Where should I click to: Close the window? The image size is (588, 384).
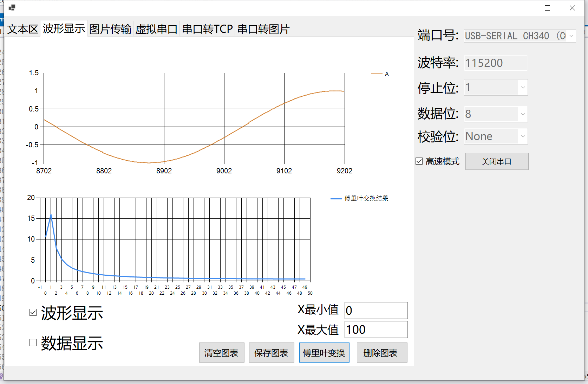pos(572,8)
